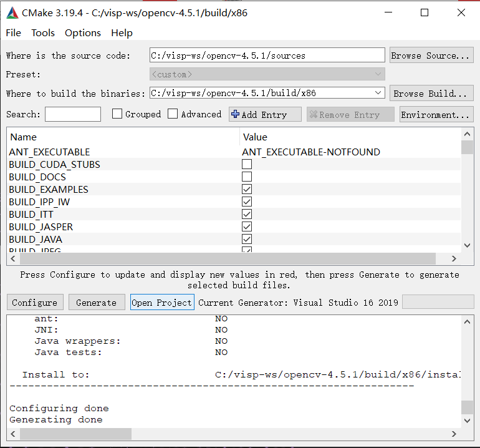Click the progress bar next to generator

pyautogui.click(x=438, y=302)
